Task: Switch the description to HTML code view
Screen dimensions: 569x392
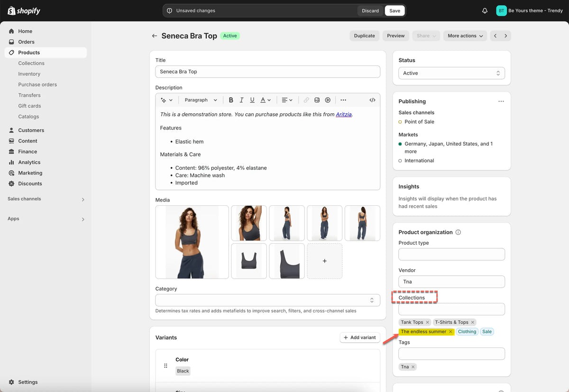Action: click(x=372, y=100)
